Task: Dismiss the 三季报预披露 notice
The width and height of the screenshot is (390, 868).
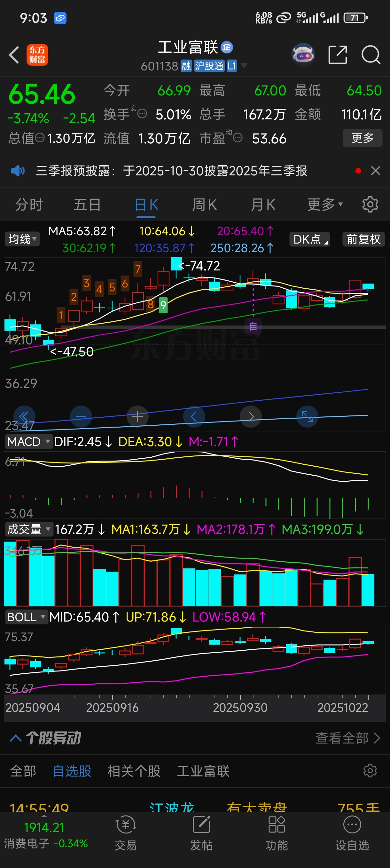Action: point(376,171)
